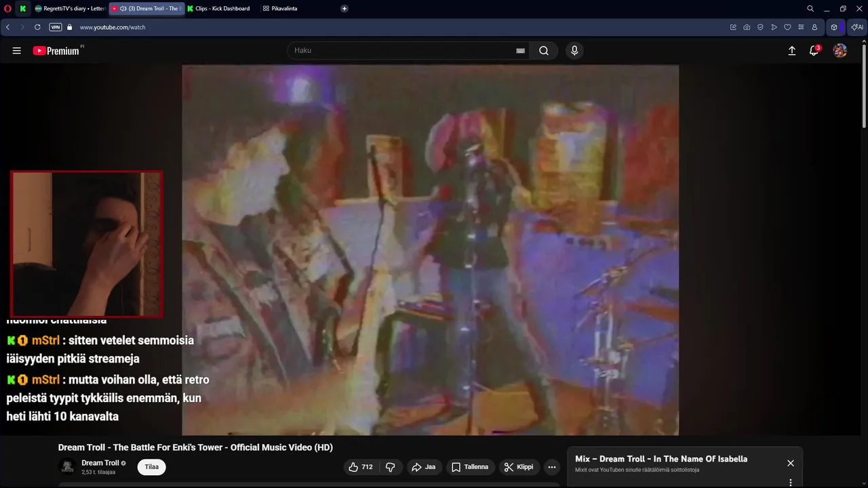The width and height of the screenshot is (868, 488).
Task: Close the Mix playlist panel
Action: (791, 463)
